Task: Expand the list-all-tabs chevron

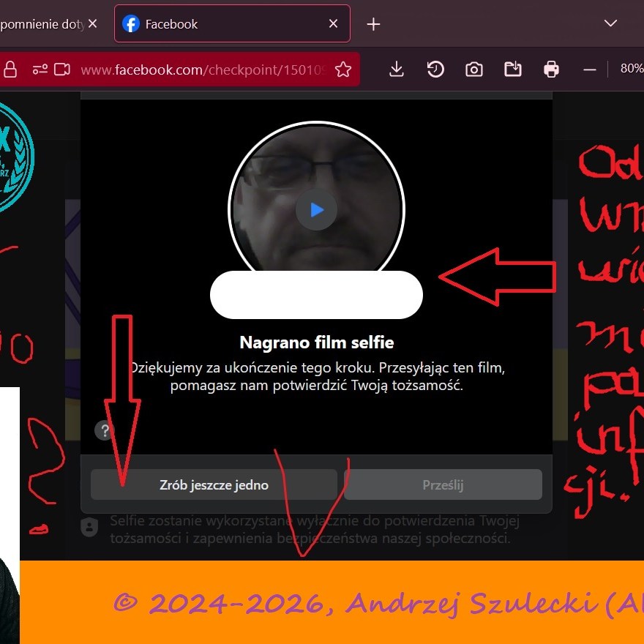Action: [610, 23]
